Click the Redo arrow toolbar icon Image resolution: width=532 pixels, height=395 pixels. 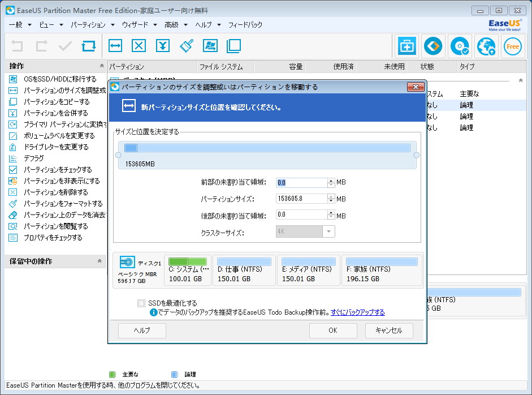(41, 46)
